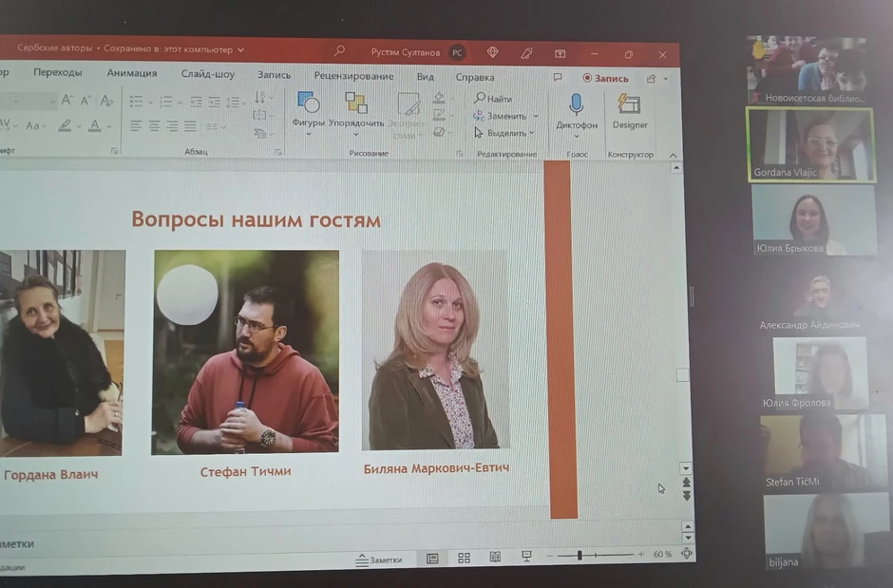Click the Упорядочить arrange icon
Image resolution: width=893 pixels, height=588 pixels.
[x=356, y=103]
